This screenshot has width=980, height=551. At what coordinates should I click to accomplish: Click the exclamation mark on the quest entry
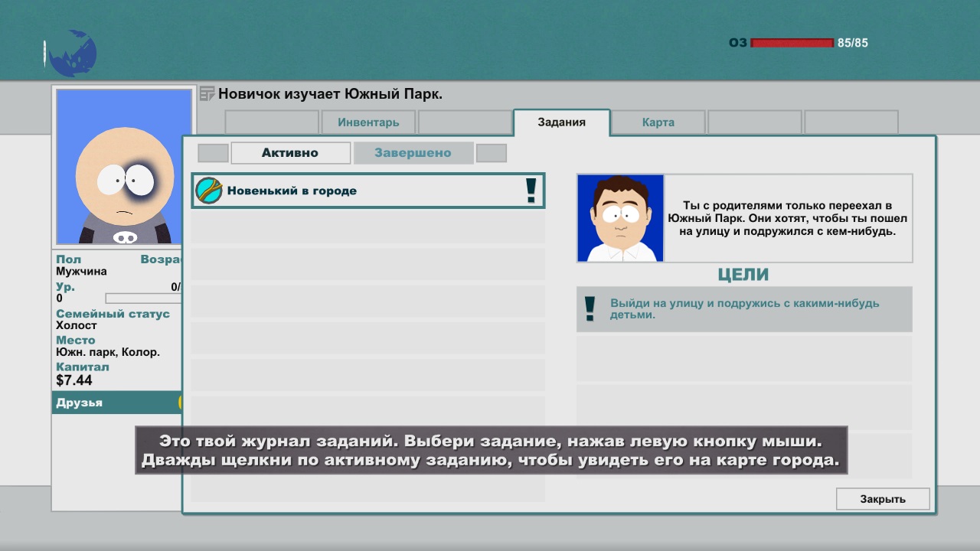point(531,191)
